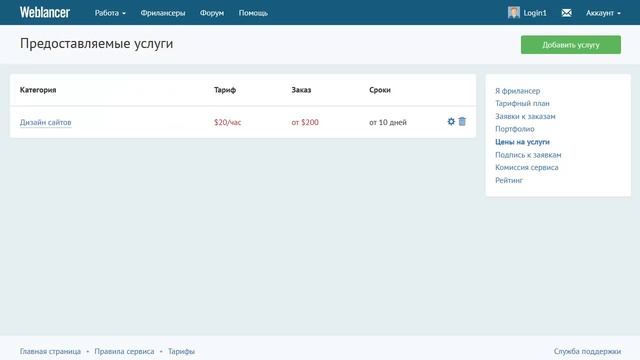Image resolution: width=640 pixels, height=360 pixels.
Task: Click the $20/час tariff value
Action: point(228,122)
